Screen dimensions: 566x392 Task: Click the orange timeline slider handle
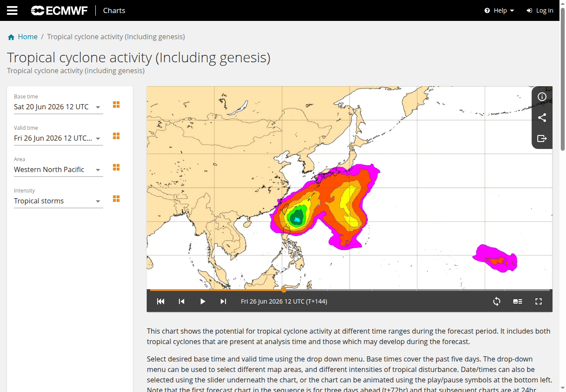[x=284, y=290]
